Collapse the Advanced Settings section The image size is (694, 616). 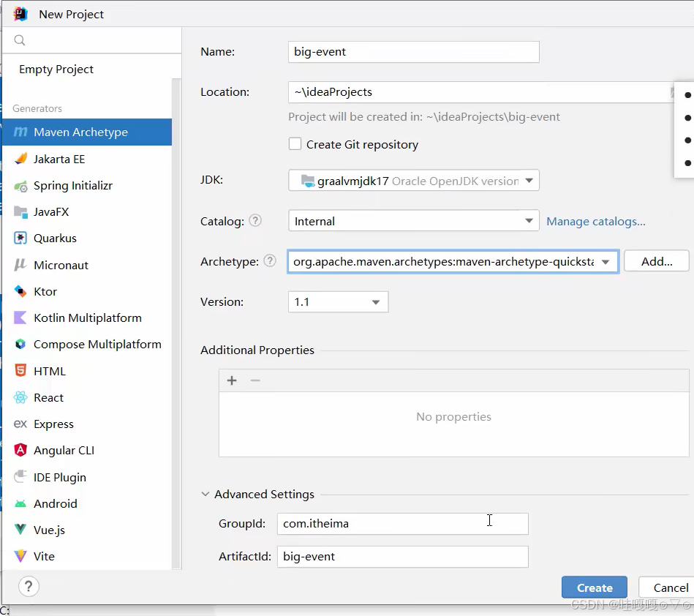pyautogui.click(x=205, y=494)
